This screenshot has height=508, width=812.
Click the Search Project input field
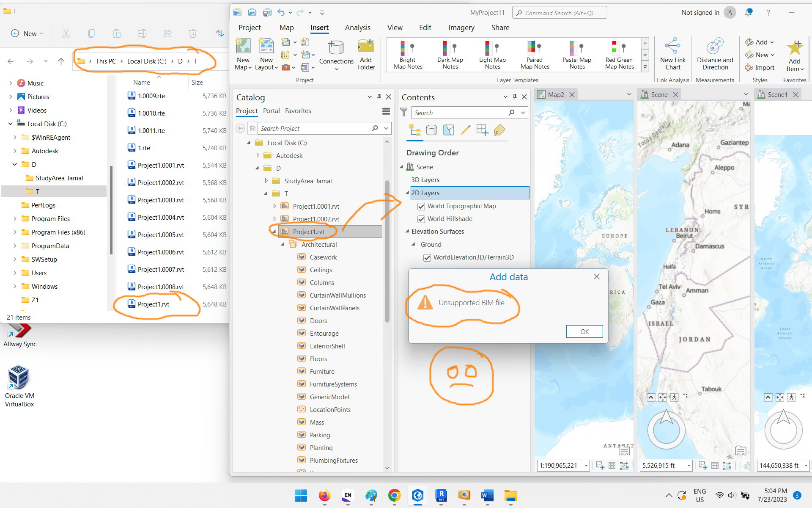(313, 129)
